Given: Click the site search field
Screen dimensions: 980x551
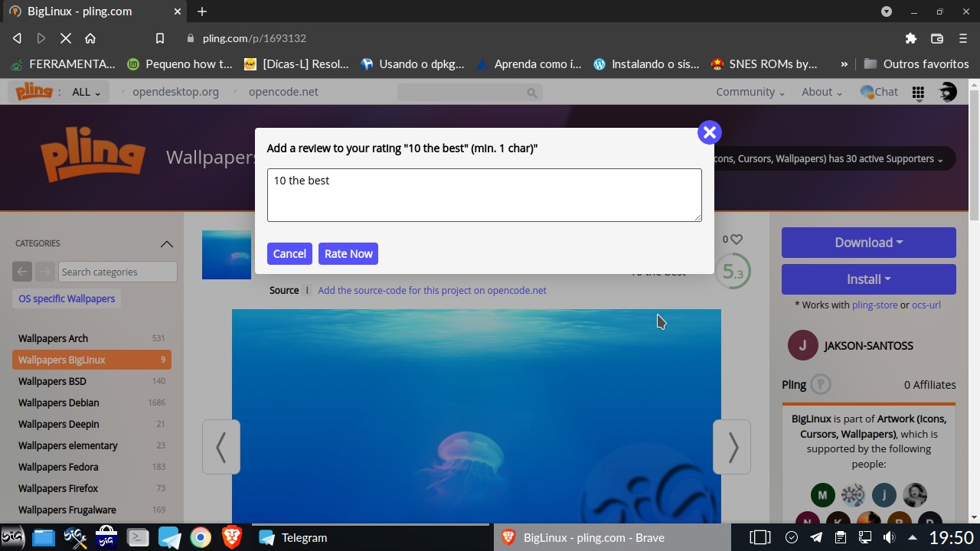Looking at the screenshot, I should coord(469,93).
